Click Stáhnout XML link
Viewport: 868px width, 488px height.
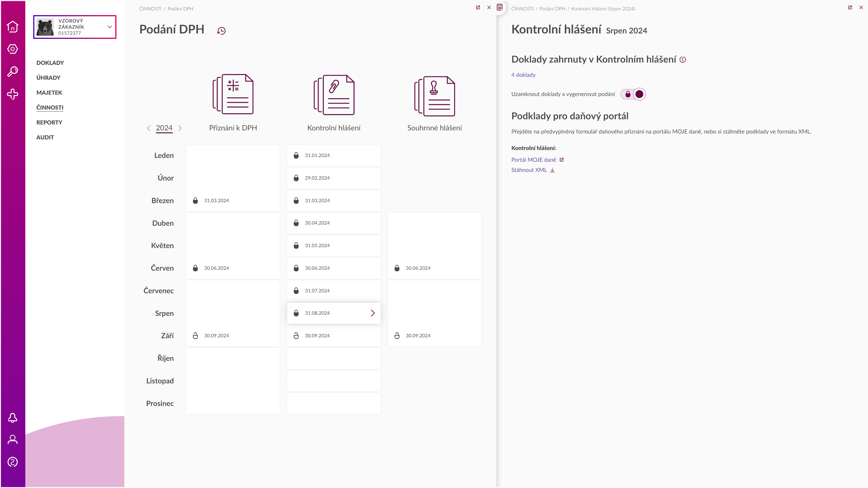pyautogui.click(x=529, y=170)
